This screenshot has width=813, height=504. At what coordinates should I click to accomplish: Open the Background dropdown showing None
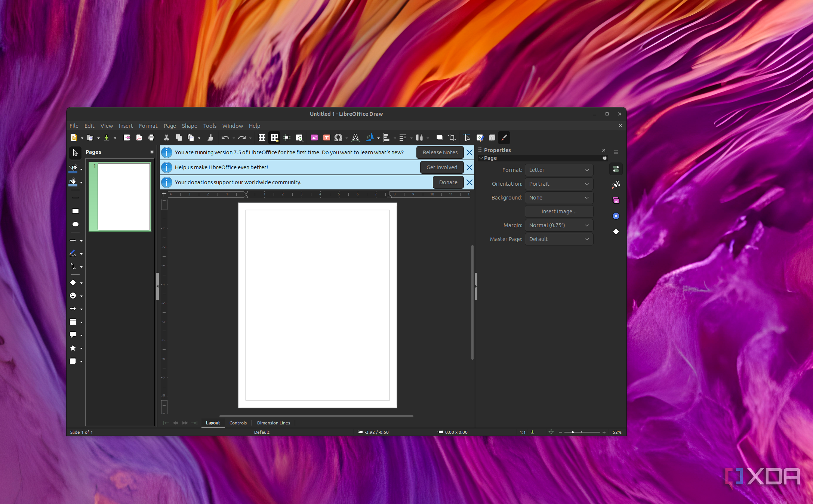[559, 198]
